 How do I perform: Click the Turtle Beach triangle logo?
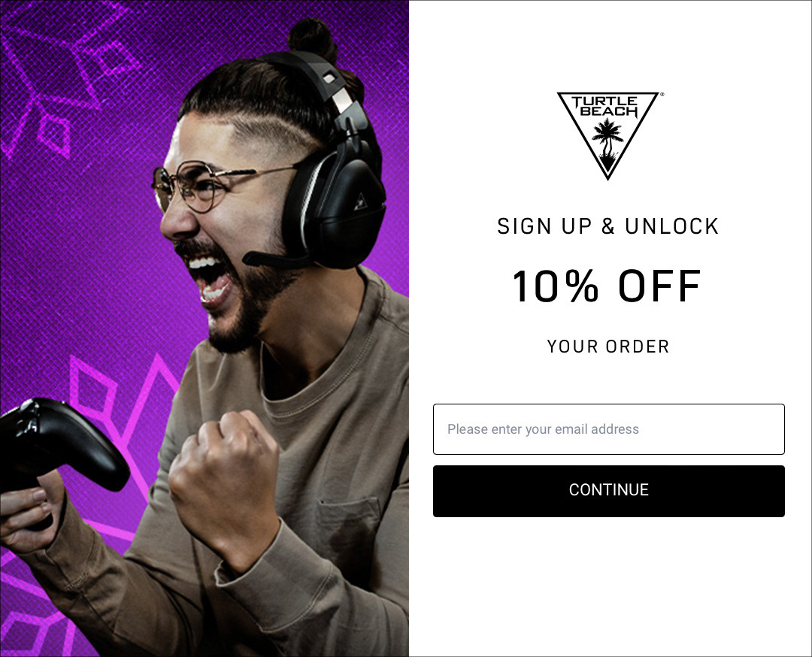point(608,135)
